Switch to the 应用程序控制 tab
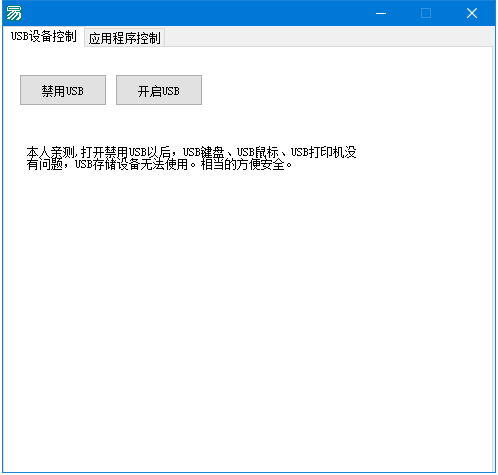498x475 pixels. [124, 38]
